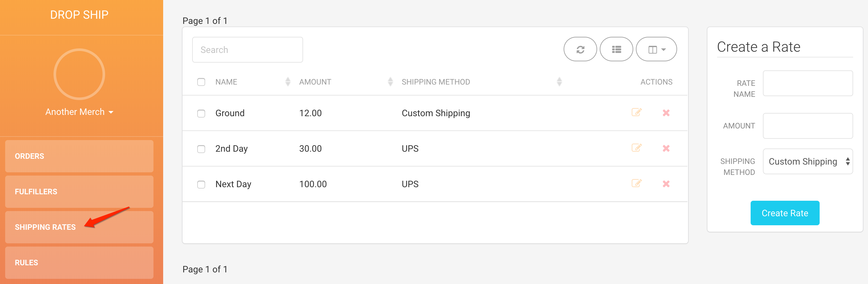Focus the Rate Name input
This screenshot has width=868, height=284.
[x=807, y=83]
